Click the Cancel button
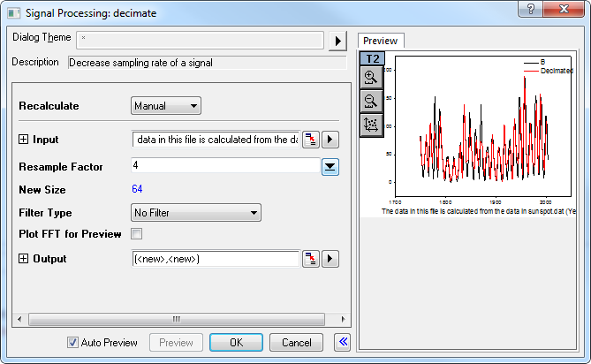The width and height of the screenshot is (591, 364). point(296,343)
